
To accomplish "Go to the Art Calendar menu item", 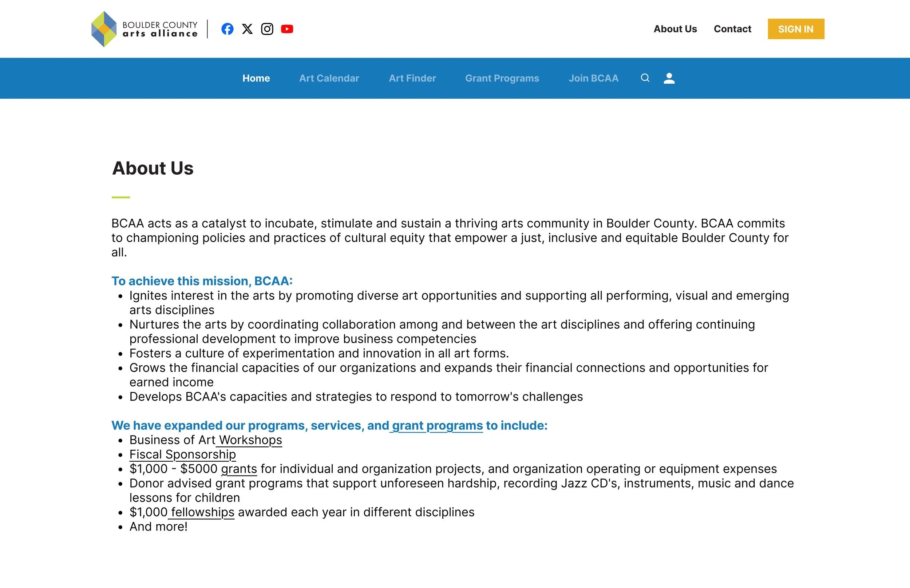I will coord(329,78).
